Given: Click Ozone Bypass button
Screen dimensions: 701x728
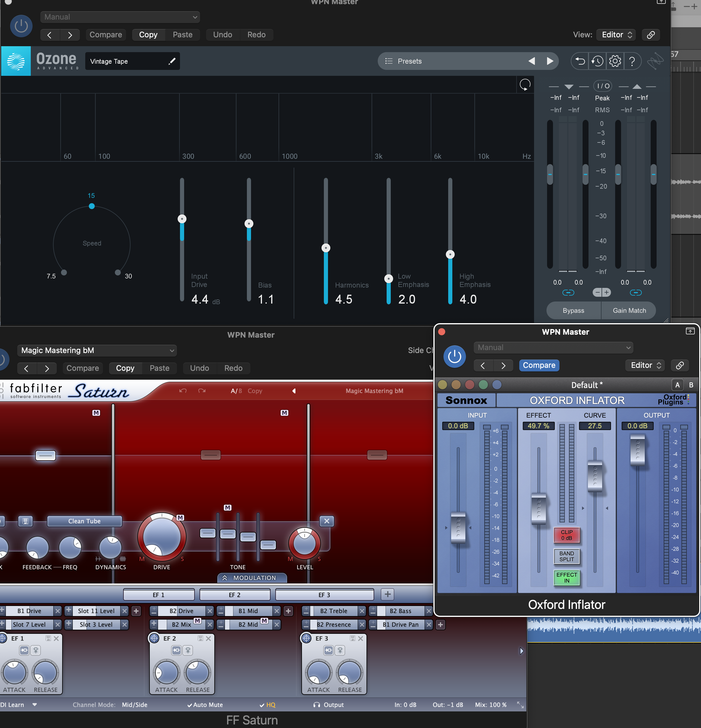Looking at the screenshot, I should pyautogui.click(x=573, y=310).
